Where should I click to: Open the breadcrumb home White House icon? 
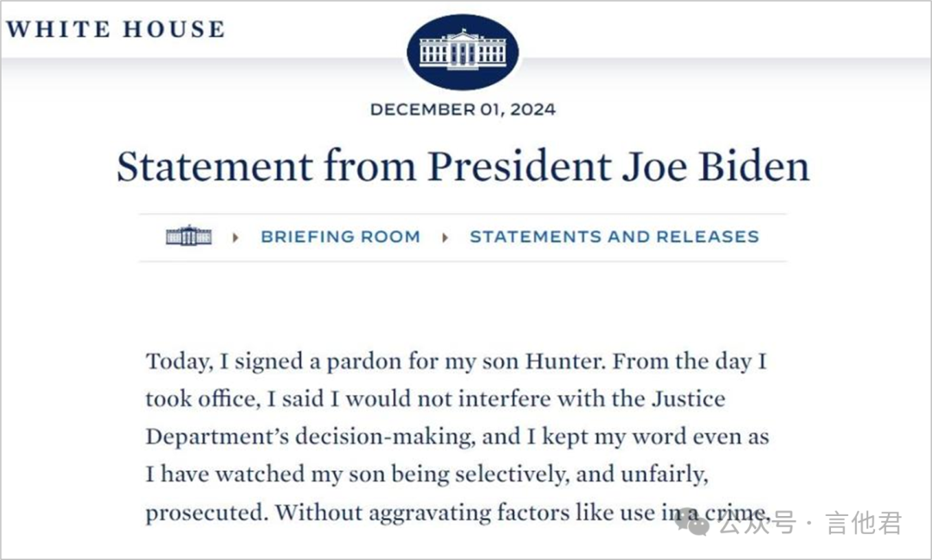click(188, 236)
